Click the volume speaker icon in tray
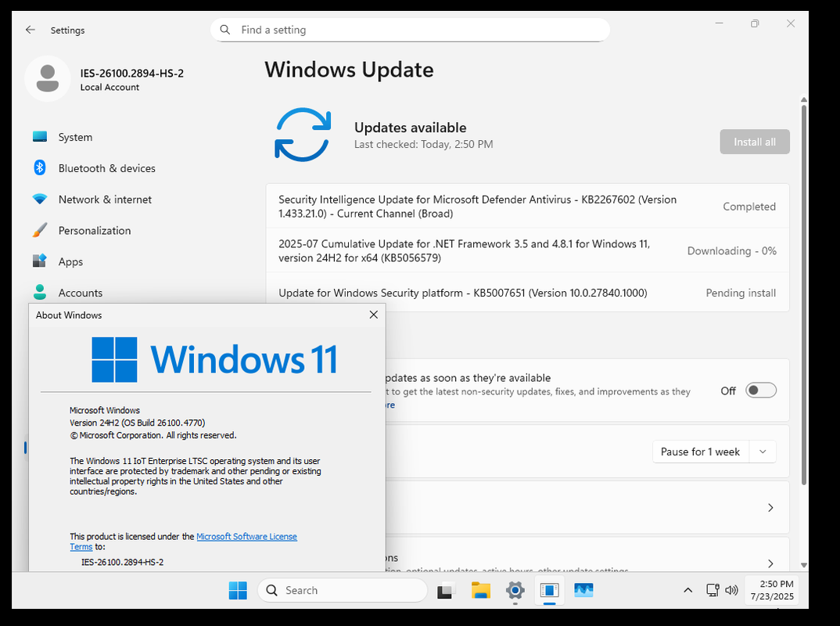 coord(731,590)
